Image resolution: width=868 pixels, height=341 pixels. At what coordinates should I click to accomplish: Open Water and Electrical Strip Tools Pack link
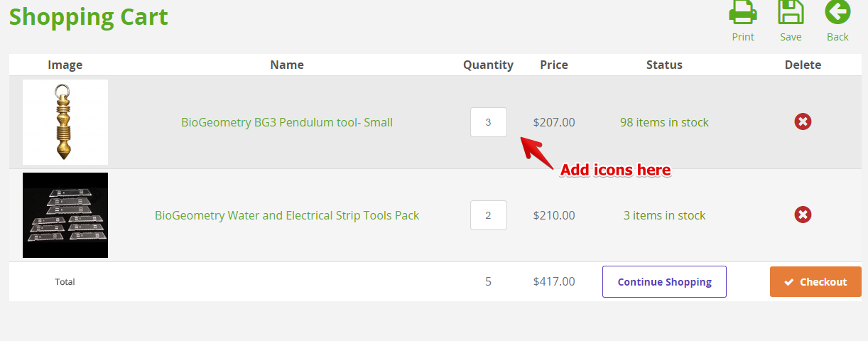pyautogui.click(x=287, y=215)
